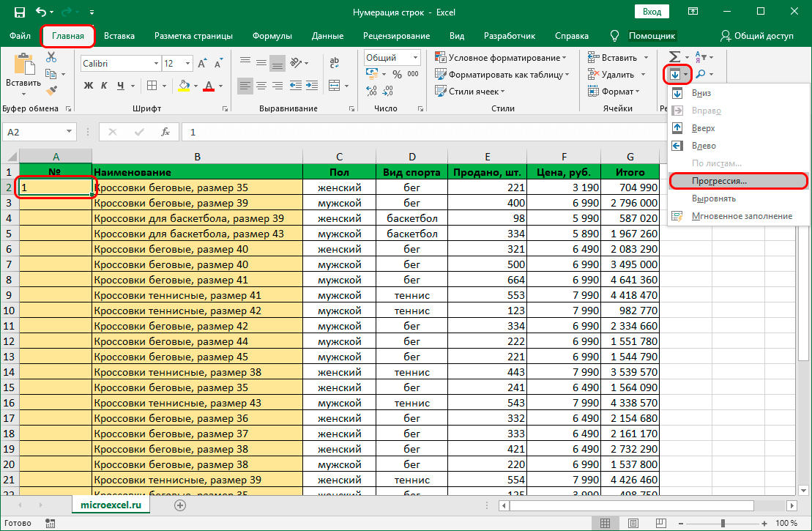Toggle center horizontal alignment
This screenshot has width=812, height=531.
tap(263, 86)
